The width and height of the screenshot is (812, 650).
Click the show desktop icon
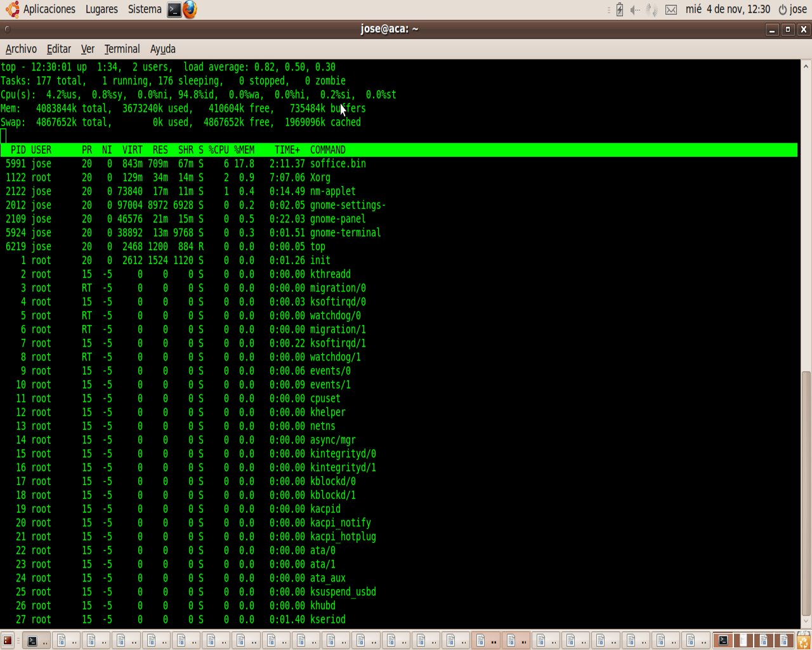click(x=8, y=640)
